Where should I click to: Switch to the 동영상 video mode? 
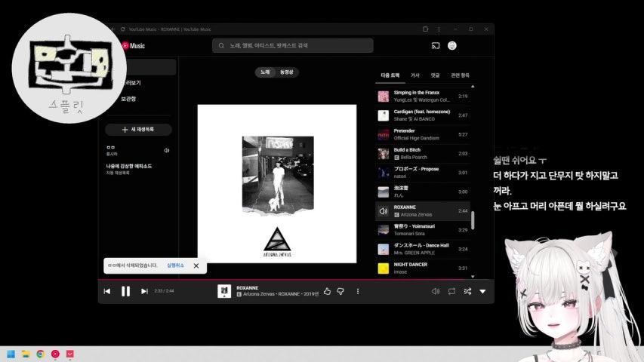(287, 72)
